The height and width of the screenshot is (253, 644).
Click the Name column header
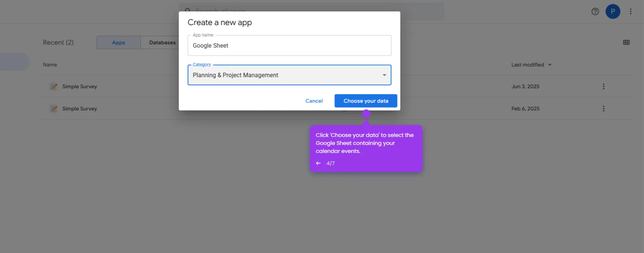[50, 65]
